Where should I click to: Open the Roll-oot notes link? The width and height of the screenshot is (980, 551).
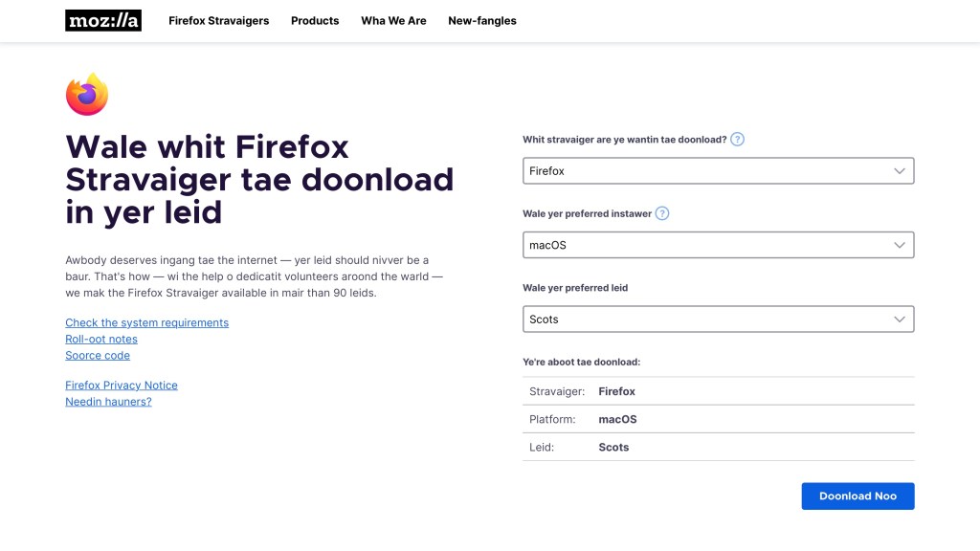(x=101, y=340)
